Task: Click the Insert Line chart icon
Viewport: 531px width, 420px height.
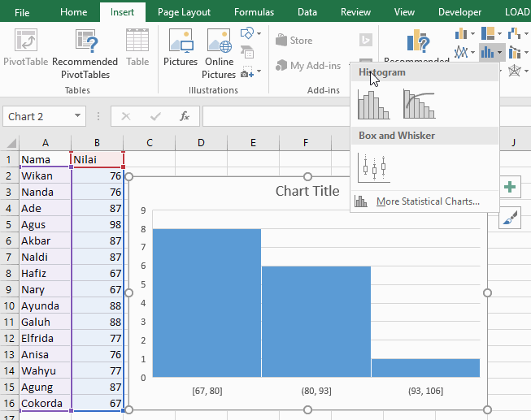Action: 461,52
